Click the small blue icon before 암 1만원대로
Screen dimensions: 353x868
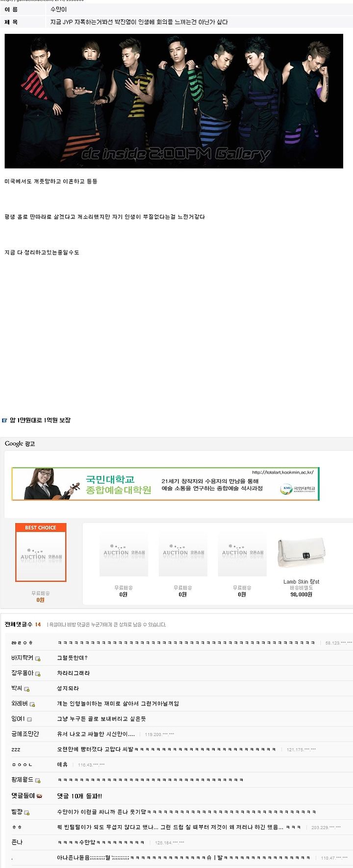[4, 420]
